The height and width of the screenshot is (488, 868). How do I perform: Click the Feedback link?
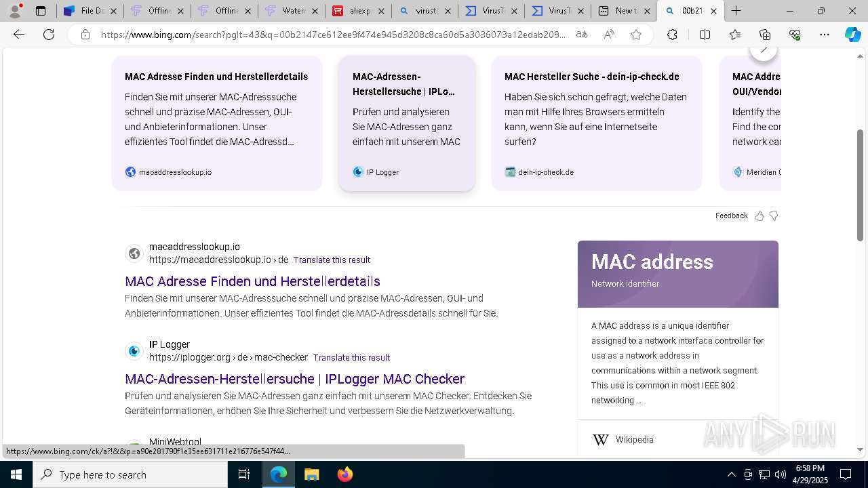point(731,216)
